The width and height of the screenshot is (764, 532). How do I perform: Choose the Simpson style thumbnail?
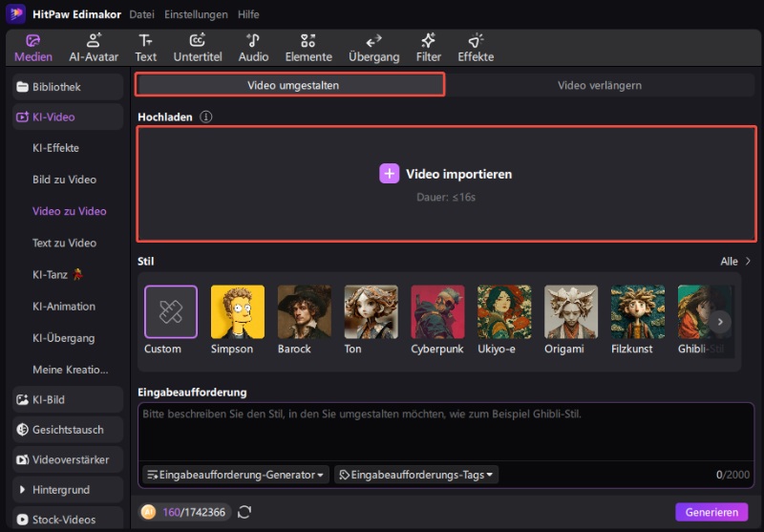[x=238, y=312]
